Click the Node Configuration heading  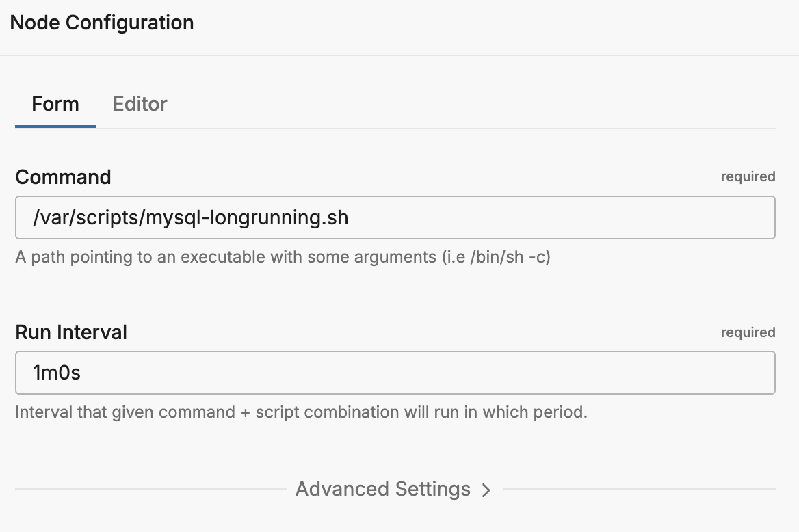coord(102,23)
